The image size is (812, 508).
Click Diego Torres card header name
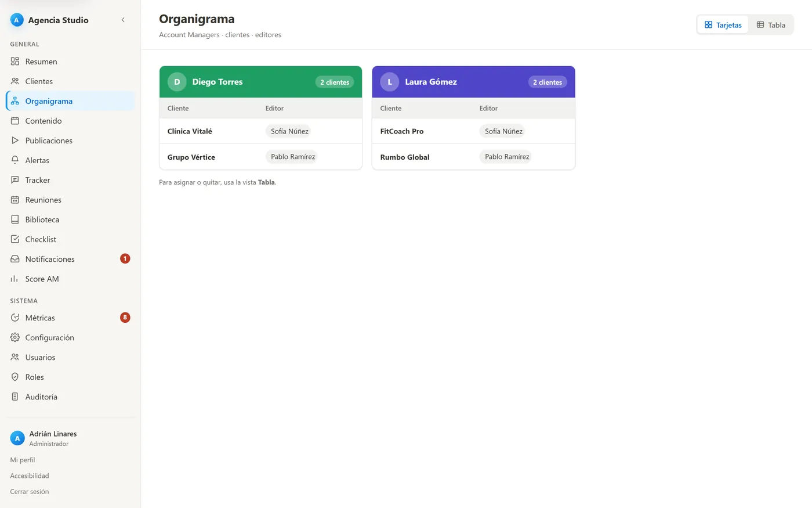[x=217, y=82]
